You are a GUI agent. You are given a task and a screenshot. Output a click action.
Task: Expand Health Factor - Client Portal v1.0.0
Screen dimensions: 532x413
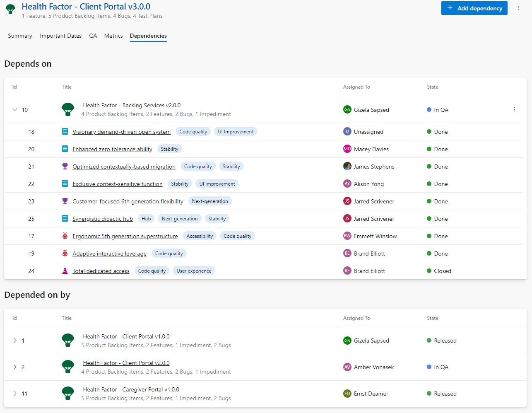(x=15, y=341)
